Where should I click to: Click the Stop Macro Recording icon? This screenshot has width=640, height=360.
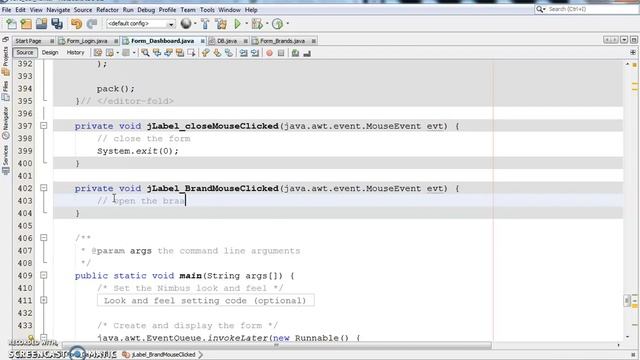tap(281, 53)
